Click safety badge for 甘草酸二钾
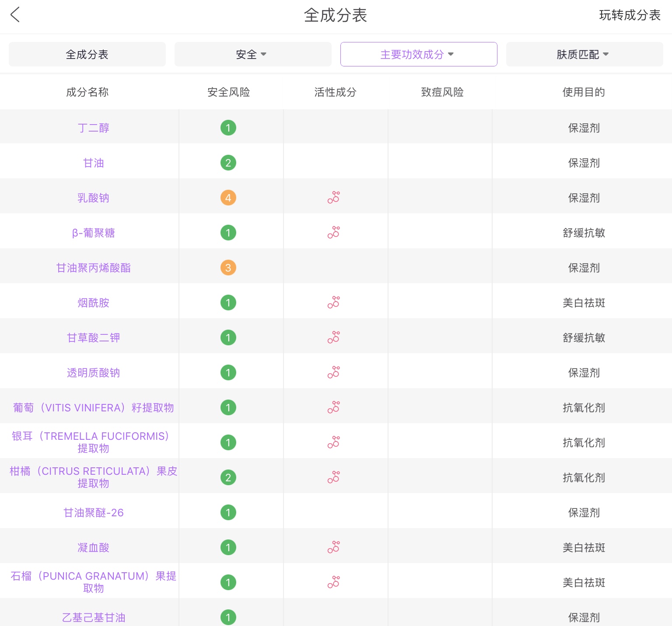This screenshot has width=672, height=626. [x=228, y=337]
